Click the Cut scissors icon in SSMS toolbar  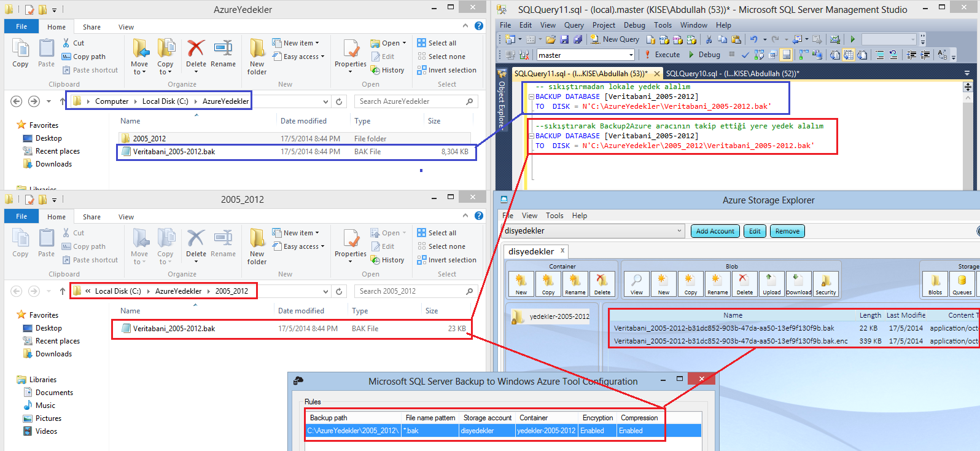point(709,39)
